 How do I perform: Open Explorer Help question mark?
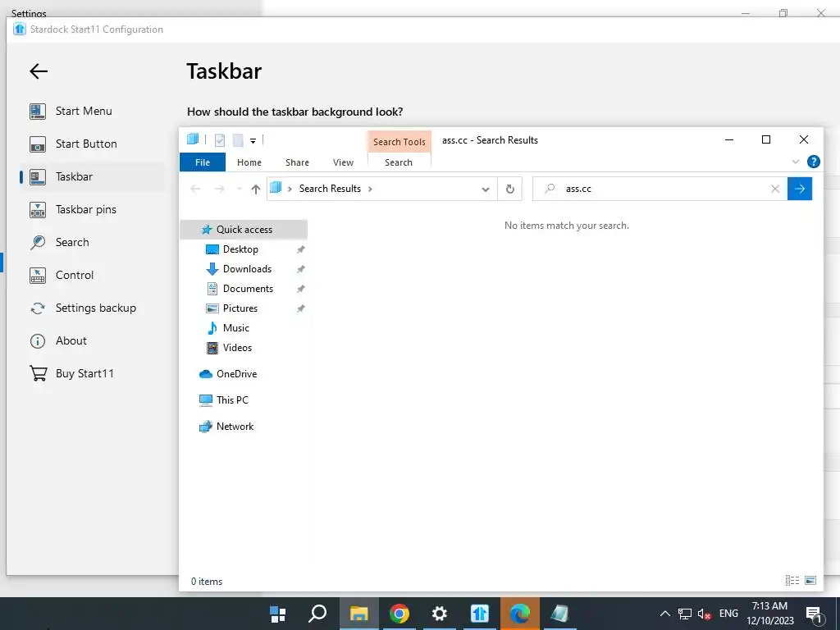813,162
